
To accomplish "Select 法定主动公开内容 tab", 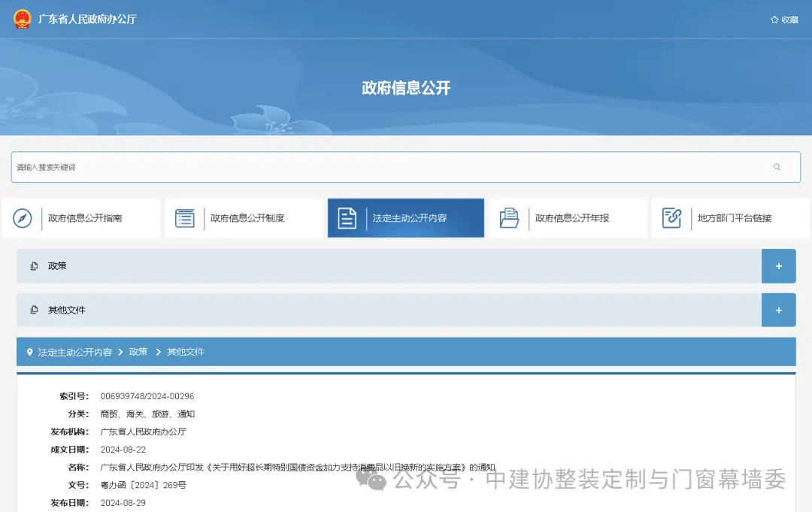I will [x=406, y=218].
